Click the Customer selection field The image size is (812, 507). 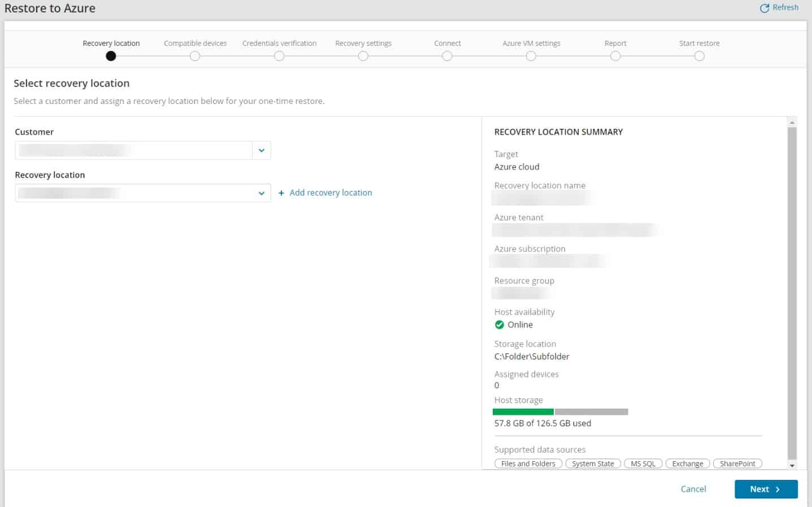143,150
